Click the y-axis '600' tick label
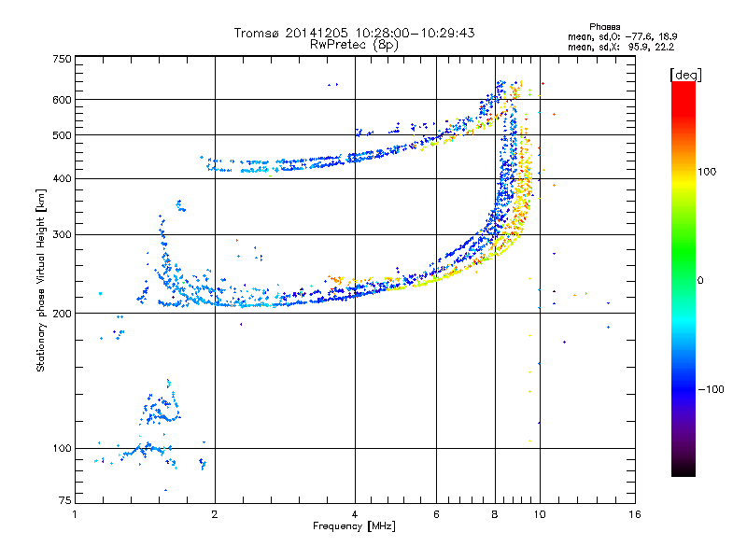This screenshot has height=560, width=747. [x=62, y=100]
